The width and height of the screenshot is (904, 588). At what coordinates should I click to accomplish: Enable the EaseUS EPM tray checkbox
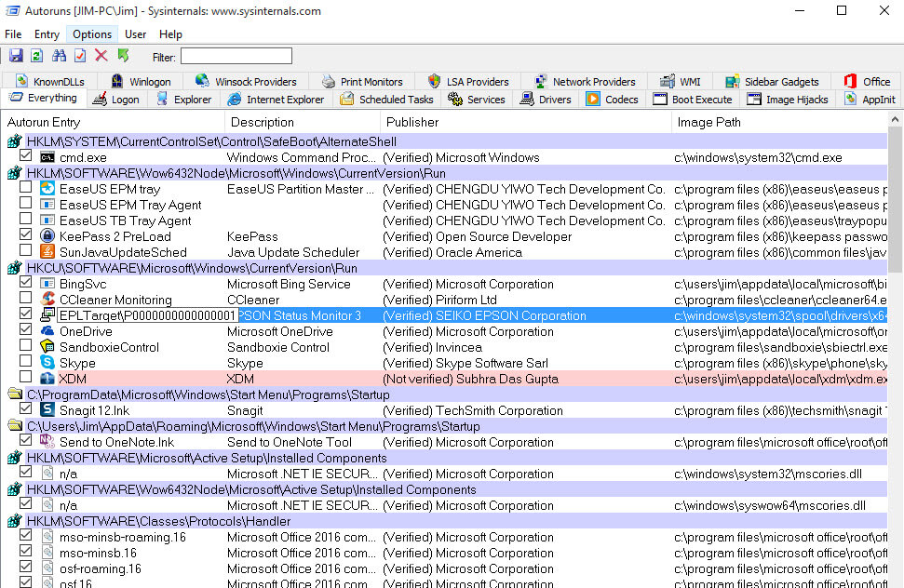[x=25, y=187]
